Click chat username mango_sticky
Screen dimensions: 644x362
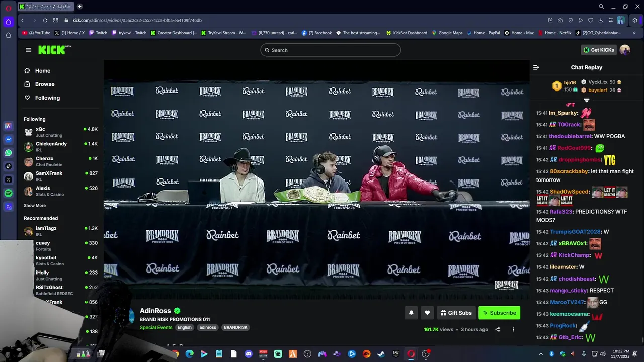(568, 290)
